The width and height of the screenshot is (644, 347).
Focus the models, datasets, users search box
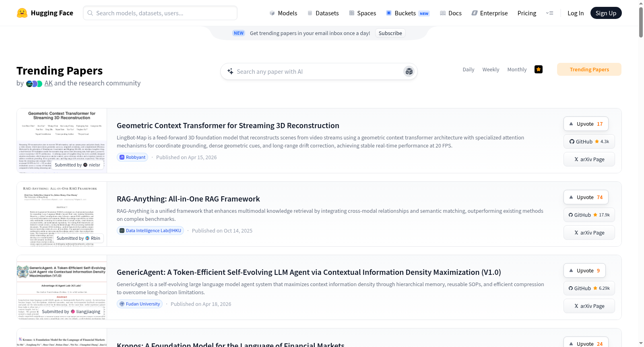point(160,13)
